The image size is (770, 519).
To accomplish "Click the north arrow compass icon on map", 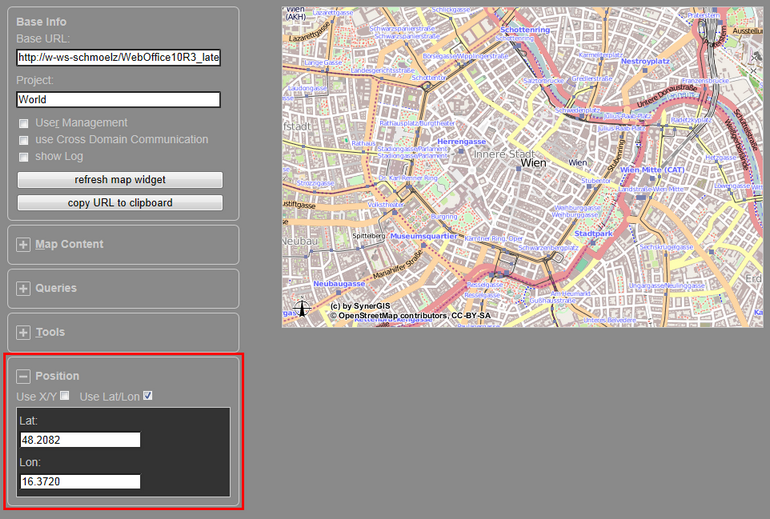I will pyautogui.click(x=302, y=308).
